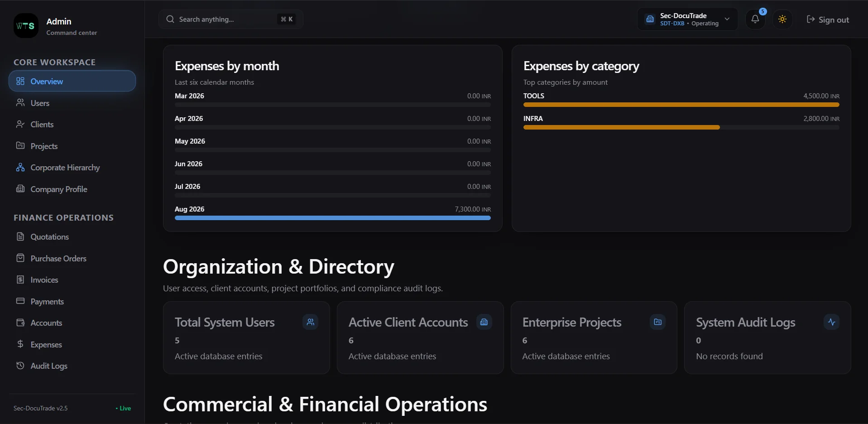
Task: Click the Accounts wallet icon
Action: (20, 323)
